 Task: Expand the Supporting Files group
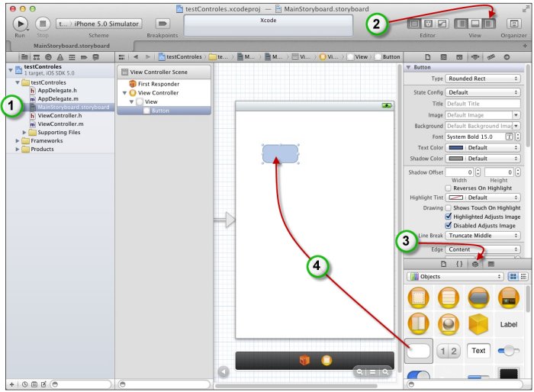click(x=24, y=132)
